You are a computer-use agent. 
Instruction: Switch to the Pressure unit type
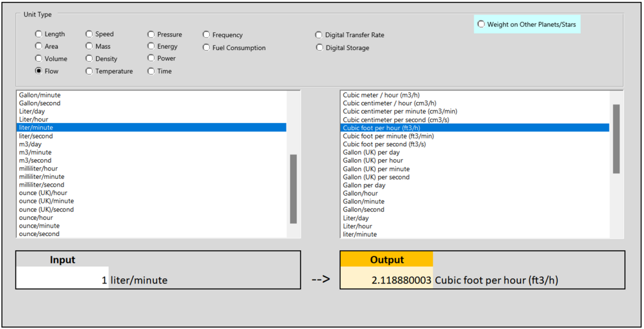151,35
